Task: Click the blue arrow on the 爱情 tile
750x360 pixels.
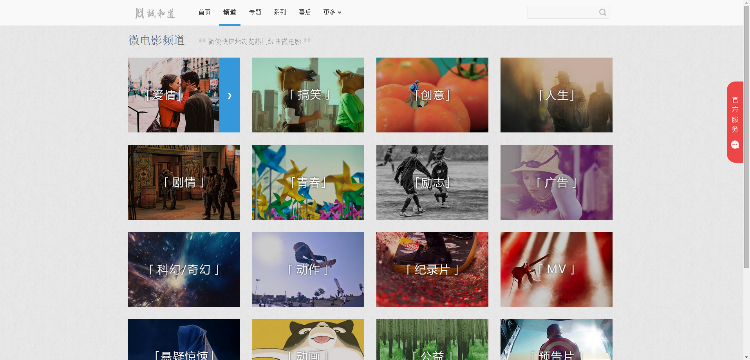Action: [x=230, y=95]
